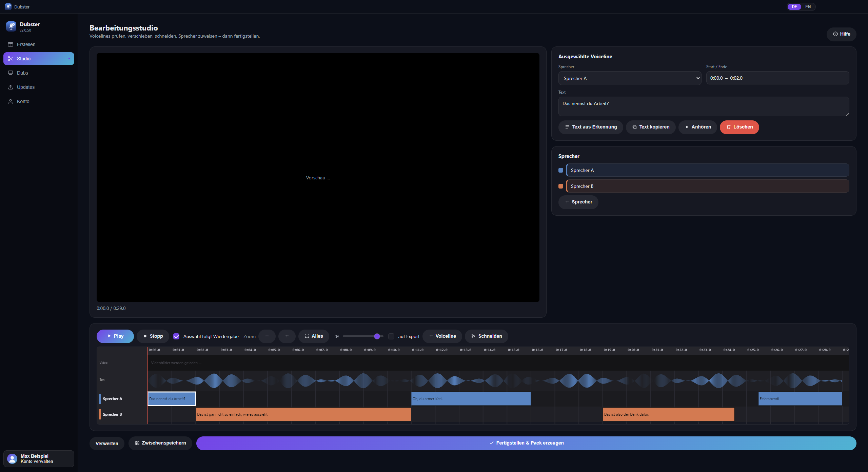Click the calendar icon beside Erstellen
The height and width of the screenshot is (472, 868).
(11, 44)
